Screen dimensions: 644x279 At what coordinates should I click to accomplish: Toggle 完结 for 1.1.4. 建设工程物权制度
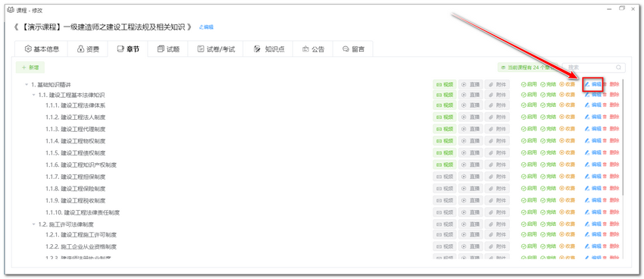tap(549, 141)
